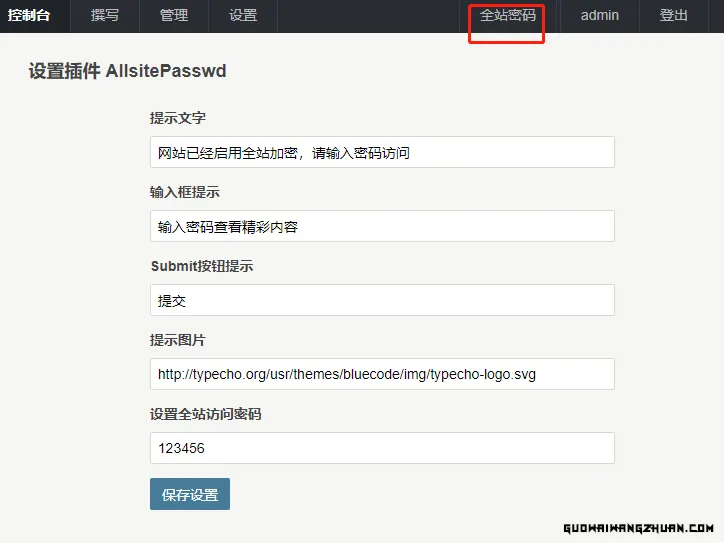
Task: Log out via 登出
Action: tap(673, 15)
